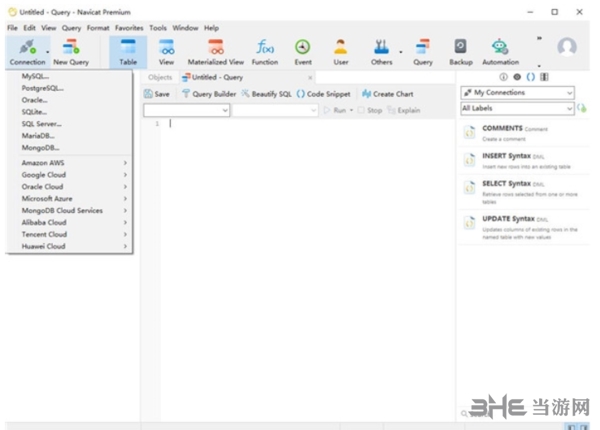Open the View objects icon
The width and height of the screenshot is (600, 430).
click(x=166, y=52)
